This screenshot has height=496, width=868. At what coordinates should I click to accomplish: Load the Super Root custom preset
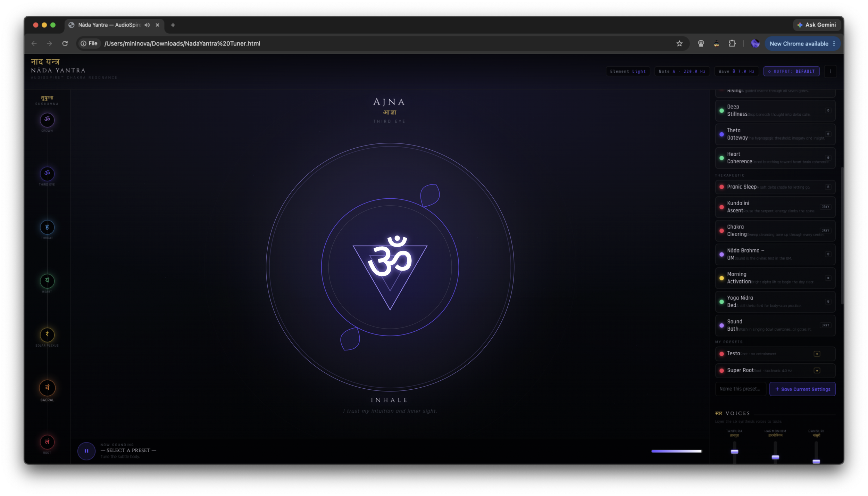[775, 370]
